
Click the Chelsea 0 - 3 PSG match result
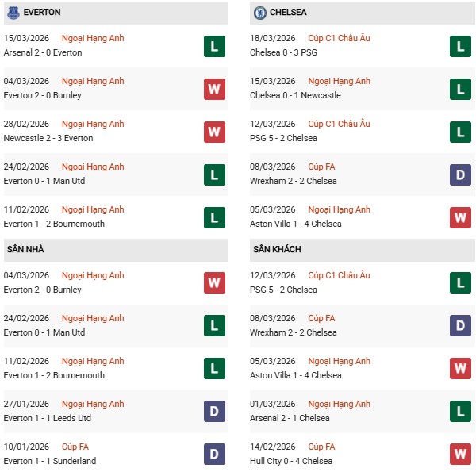tap(286, 52)
